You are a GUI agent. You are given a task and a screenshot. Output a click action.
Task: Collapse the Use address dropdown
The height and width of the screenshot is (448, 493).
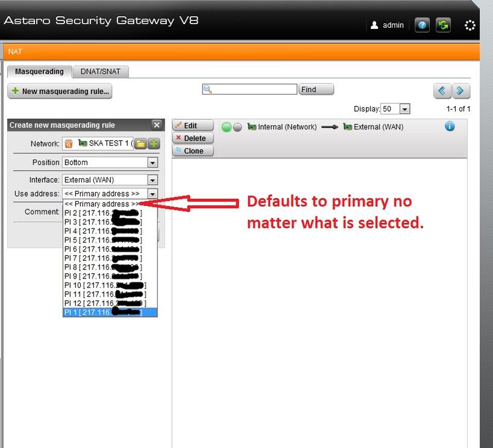152,194
